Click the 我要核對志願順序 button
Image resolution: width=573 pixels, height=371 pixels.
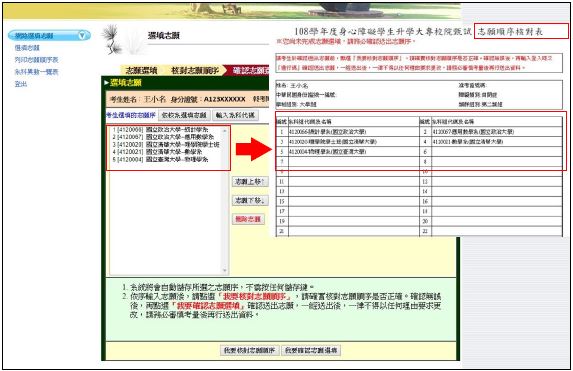pyautogui.click(x=250, y=350)
